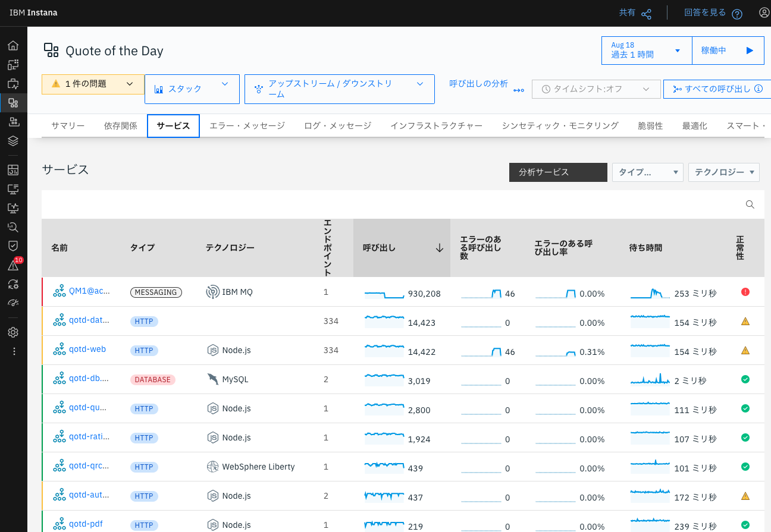The width and height of the screenshot is (771, 532).
Task: Open the タイプ filter dropdown
Action: pos(647,172)
